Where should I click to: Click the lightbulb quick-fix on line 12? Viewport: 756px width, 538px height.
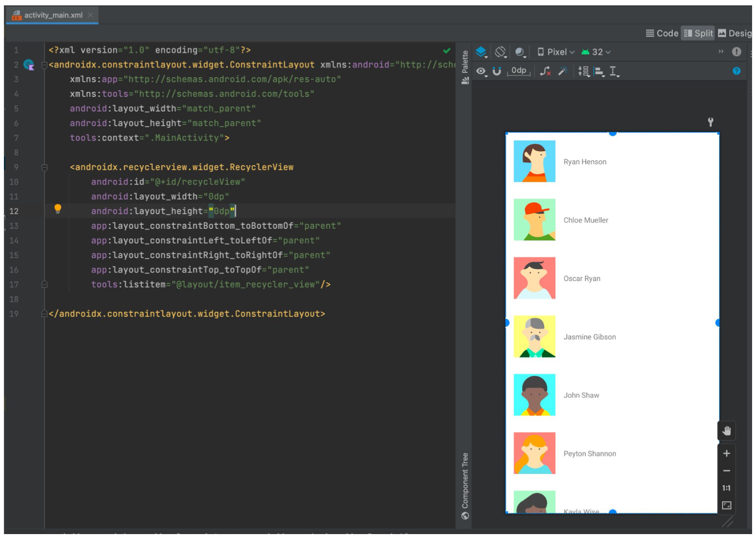(58, 210)
